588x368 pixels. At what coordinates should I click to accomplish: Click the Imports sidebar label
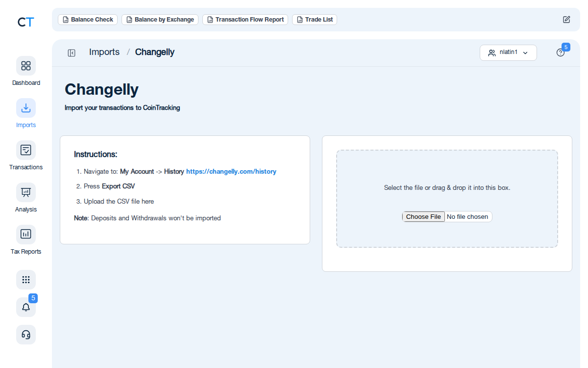tap(26, 125)
